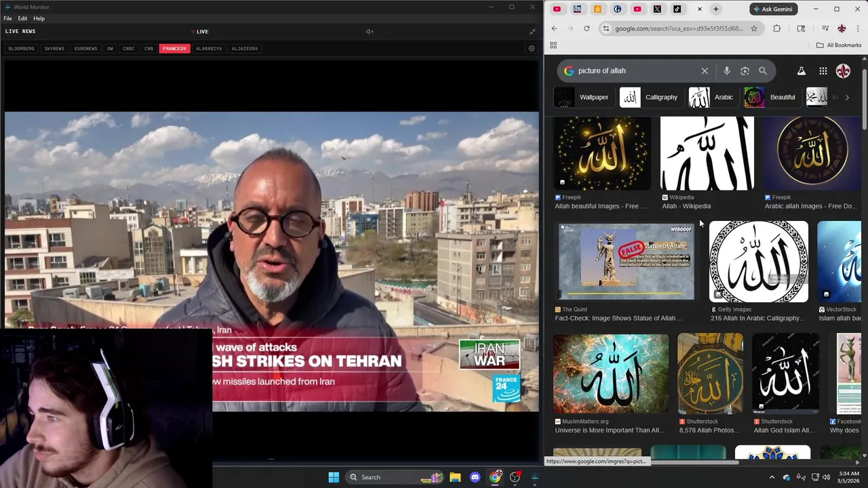Screen dimensions: 868x488
Task: Open Discord from the taskbar
Action: (x=475, y=477)
